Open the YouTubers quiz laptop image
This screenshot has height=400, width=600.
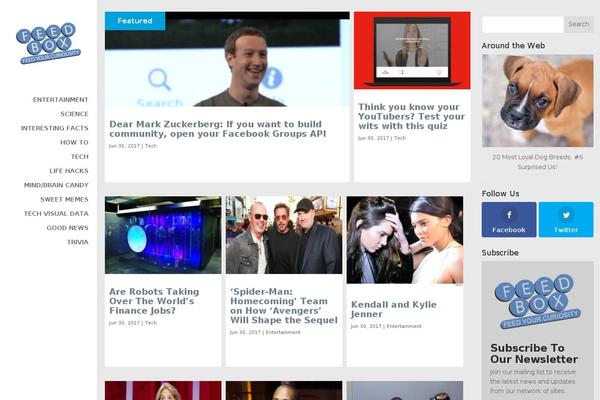(x=412, y=50)
